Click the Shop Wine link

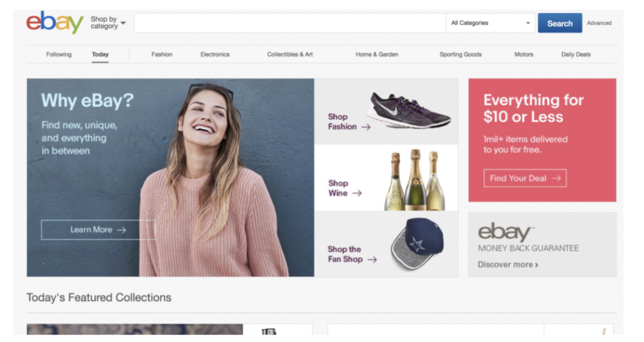coord(345,188)
